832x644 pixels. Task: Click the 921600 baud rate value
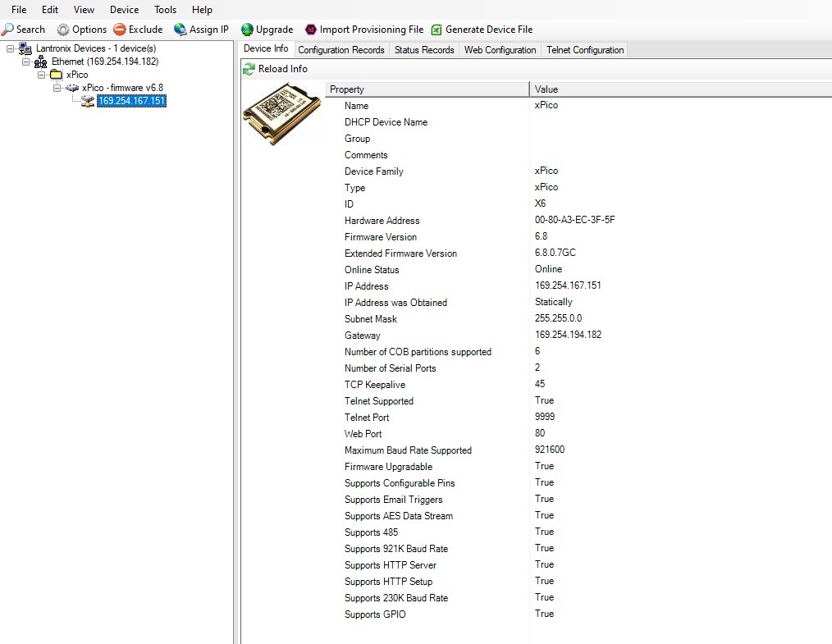[550, 450]
